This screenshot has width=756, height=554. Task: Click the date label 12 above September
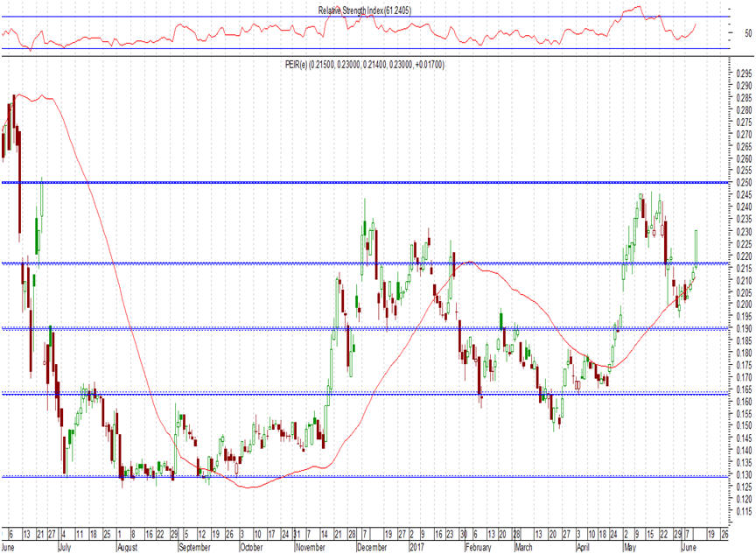click(202, 534)
